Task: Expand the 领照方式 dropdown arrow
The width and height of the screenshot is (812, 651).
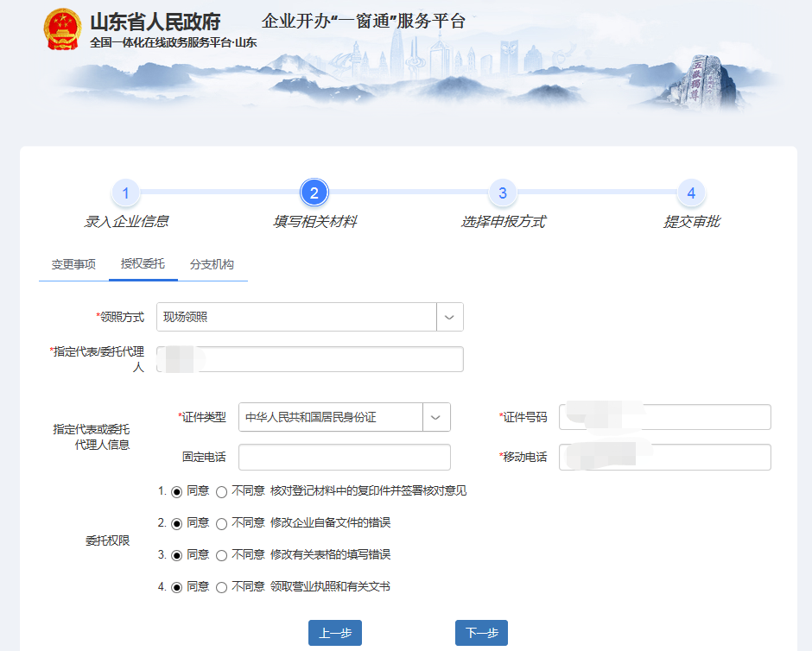Action: [449, 317]
